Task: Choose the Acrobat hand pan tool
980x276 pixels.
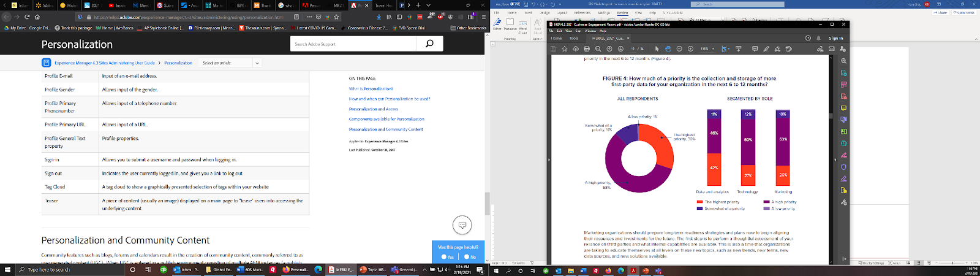Action: tap(668, 48)
